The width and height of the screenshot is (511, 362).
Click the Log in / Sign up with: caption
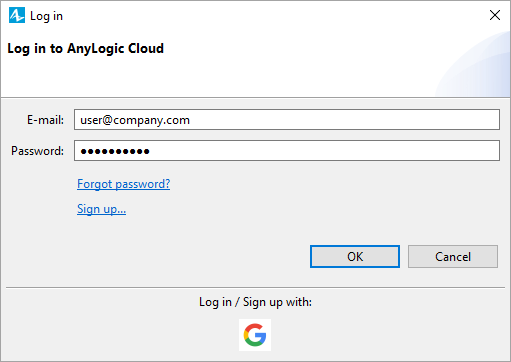coord(255,302)
